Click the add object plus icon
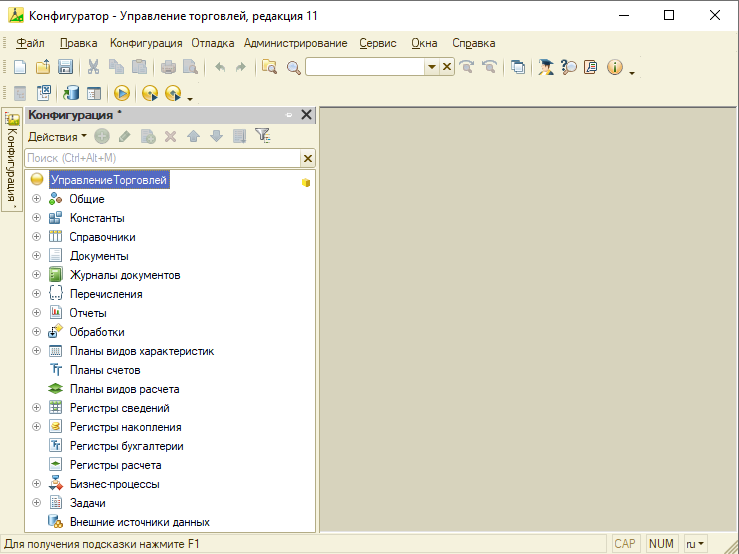 click(102, 137)
